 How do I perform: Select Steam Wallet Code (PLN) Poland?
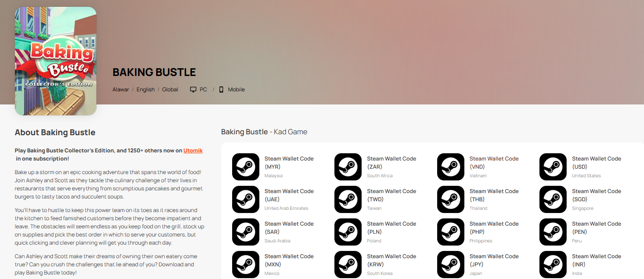(391, 227)
